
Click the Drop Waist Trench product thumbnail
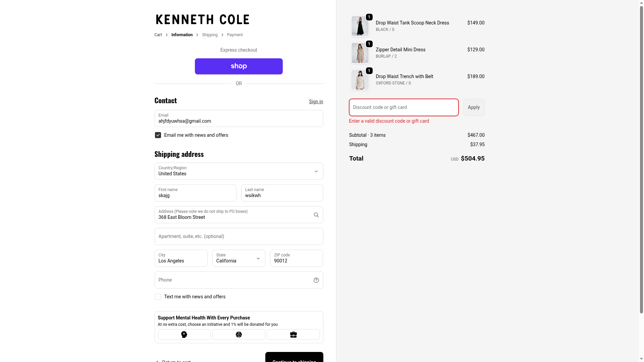pyautogui.click(x=360, y=80)
